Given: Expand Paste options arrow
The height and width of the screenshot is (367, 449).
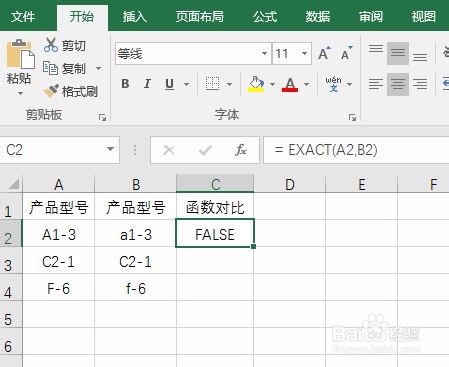Looking at the screenshot, I should (20, 94).
